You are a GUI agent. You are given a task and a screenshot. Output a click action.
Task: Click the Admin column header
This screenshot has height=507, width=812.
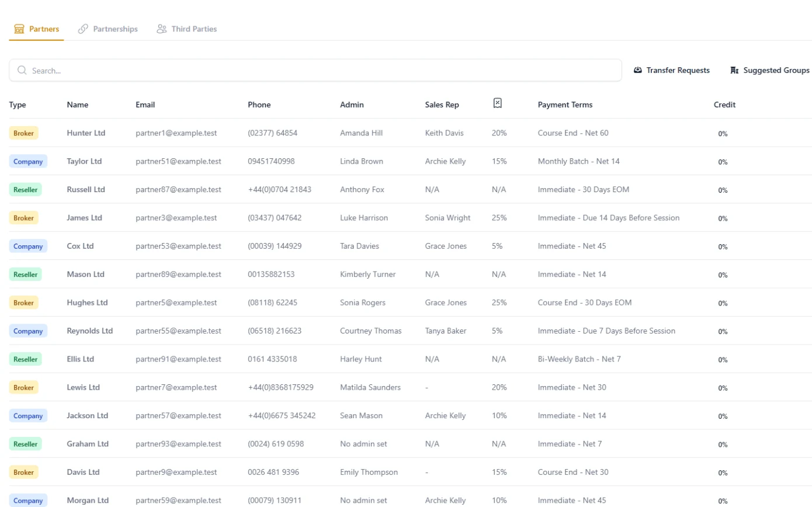[x=352, y=105]
